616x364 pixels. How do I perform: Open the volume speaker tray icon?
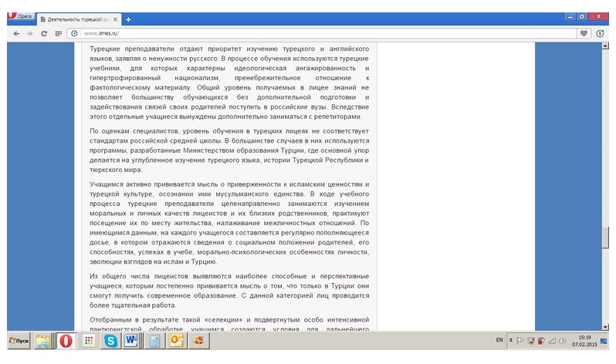[563, 341]
